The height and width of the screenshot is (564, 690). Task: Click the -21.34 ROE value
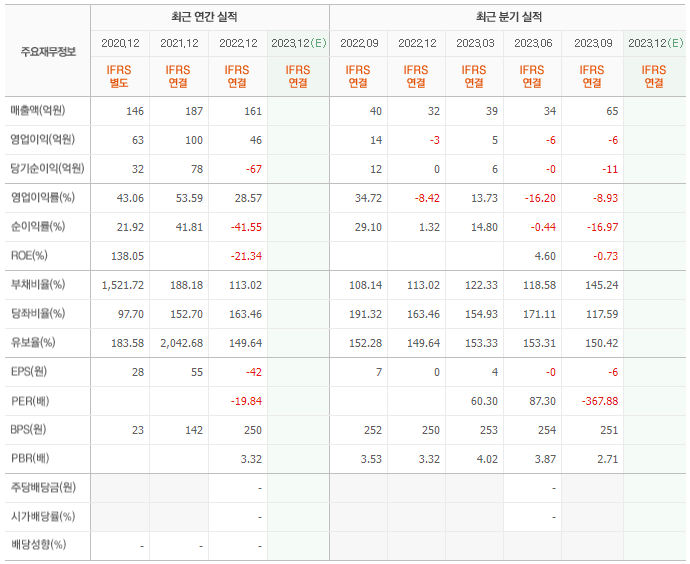[x=246, y=256]
